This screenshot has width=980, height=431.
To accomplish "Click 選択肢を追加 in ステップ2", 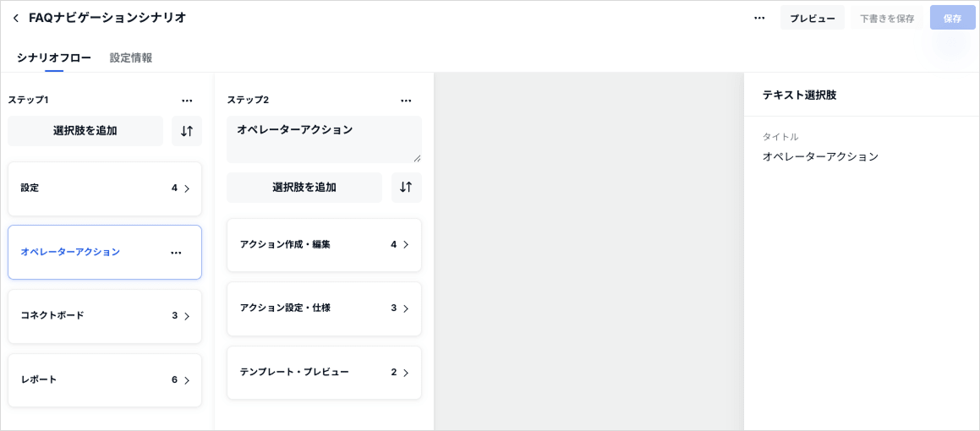I will (304, 188).
